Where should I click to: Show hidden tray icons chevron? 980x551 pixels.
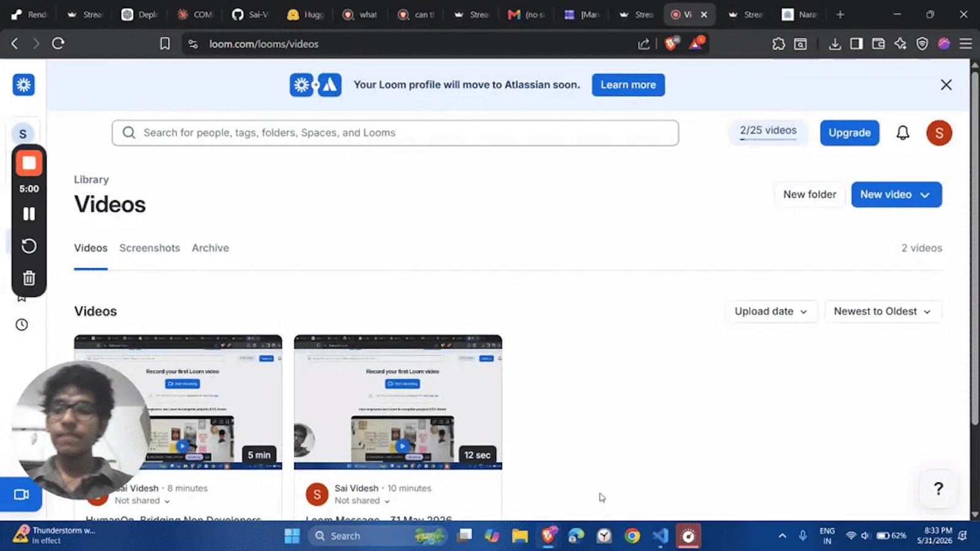point(782,536)
